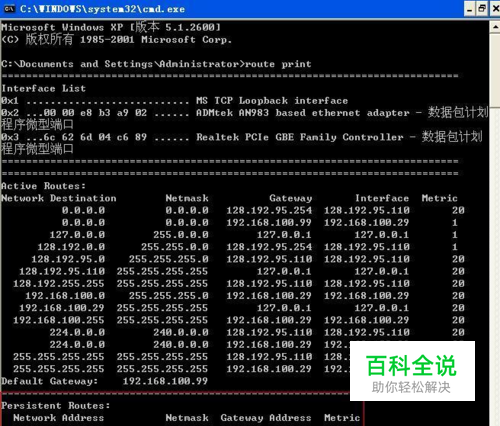Select destination 192.168.100.0 in route table
Viewport: 500px width, 426px height.
[65, 296]
